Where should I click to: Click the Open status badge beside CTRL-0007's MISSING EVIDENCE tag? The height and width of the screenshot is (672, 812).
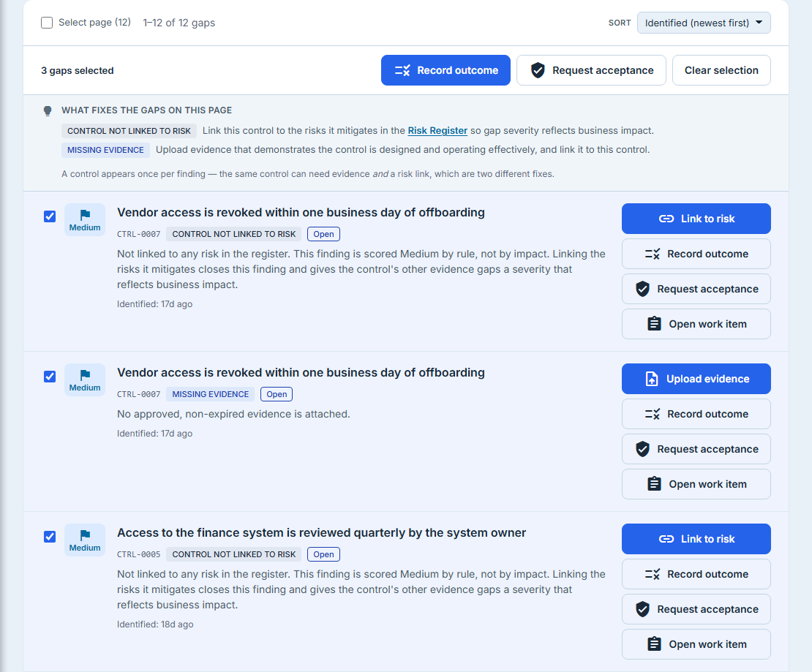pos(277,395)
